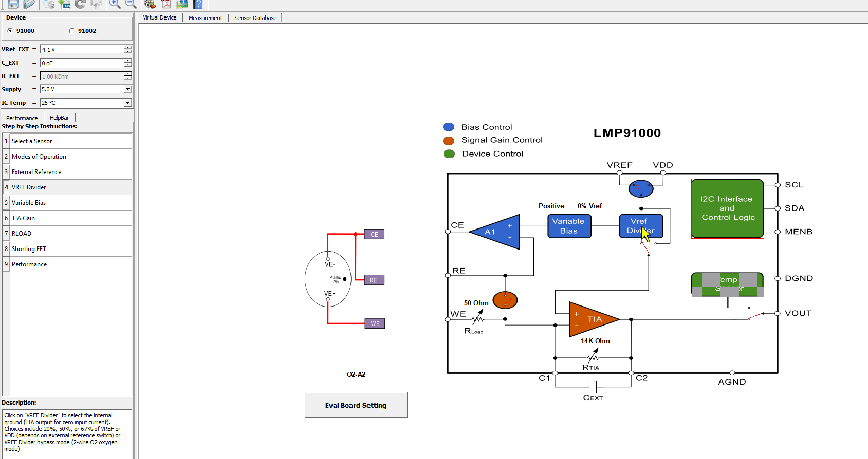Click the board picture icon beside PDF
868x459 pixels.
click(x=182, y=4)
